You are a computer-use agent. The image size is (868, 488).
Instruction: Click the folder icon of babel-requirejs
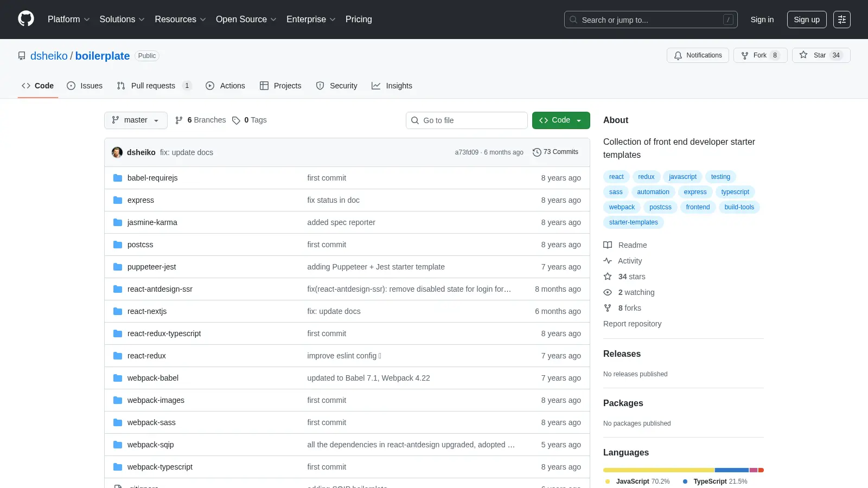click(x=118, y=178)
